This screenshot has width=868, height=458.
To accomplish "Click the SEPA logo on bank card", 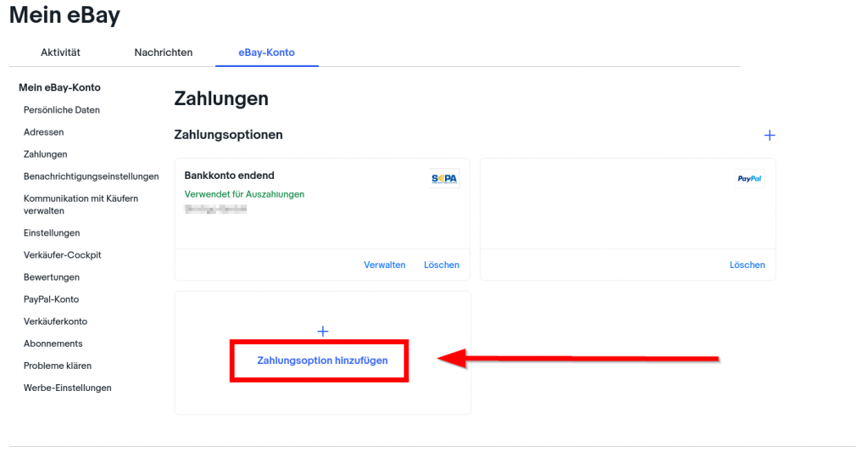I will pos(444,178).
